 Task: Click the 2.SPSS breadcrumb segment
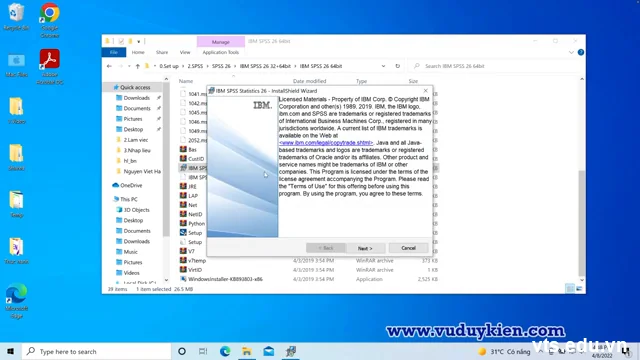(195, 66)
